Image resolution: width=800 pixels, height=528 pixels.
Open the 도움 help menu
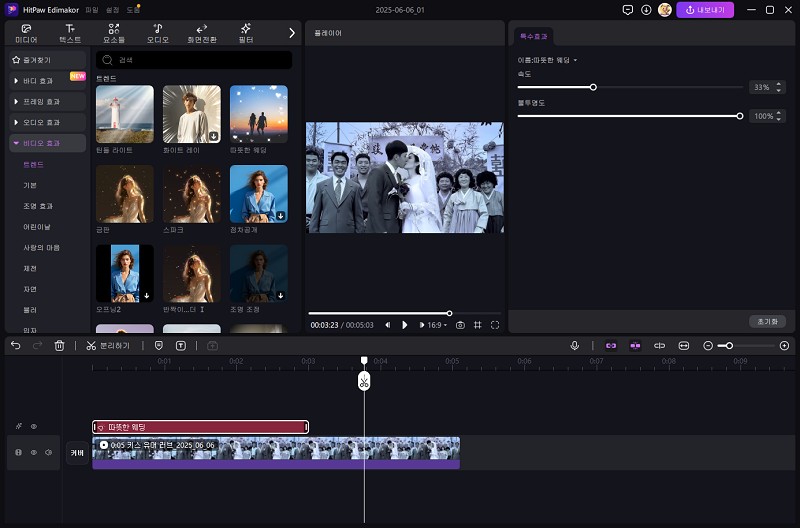coord(133,10)
